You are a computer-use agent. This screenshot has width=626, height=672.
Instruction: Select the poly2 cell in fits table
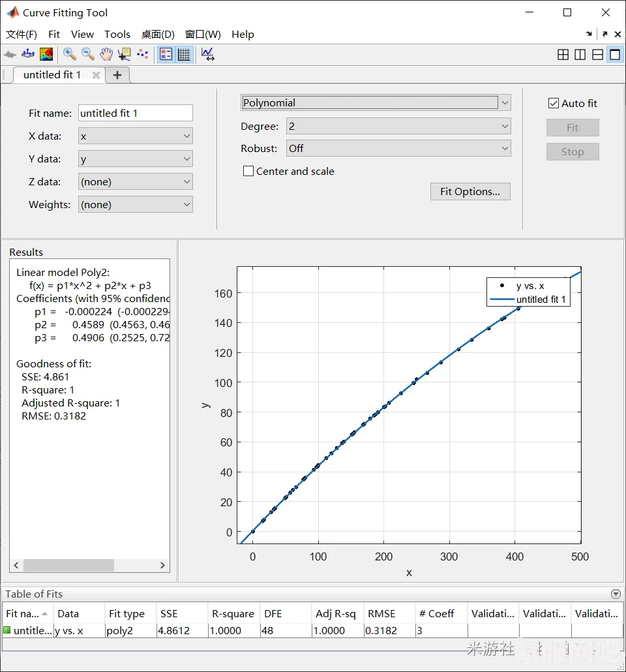point(130,630)
